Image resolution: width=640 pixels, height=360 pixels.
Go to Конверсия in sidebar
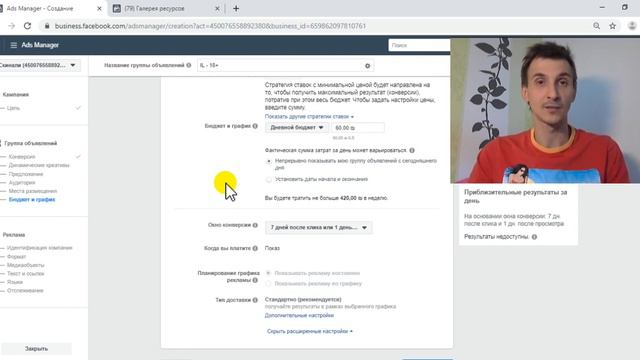pos(22,157)
